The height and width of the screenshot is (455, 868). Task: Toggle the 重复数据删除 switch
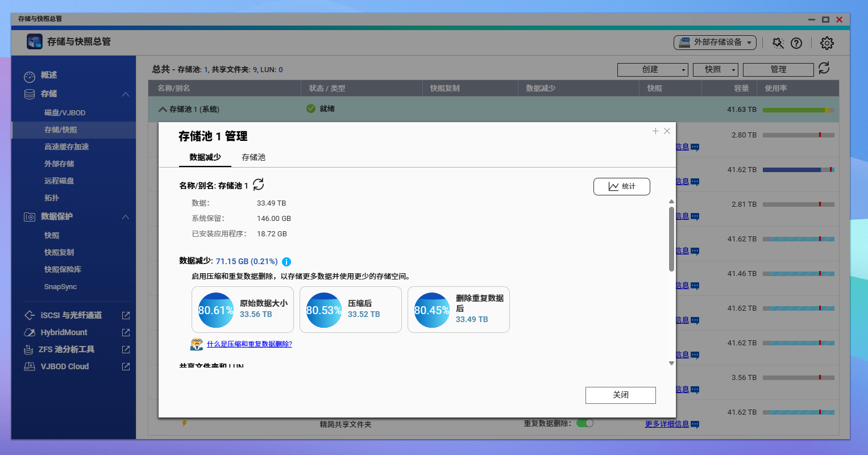(584, 423)
